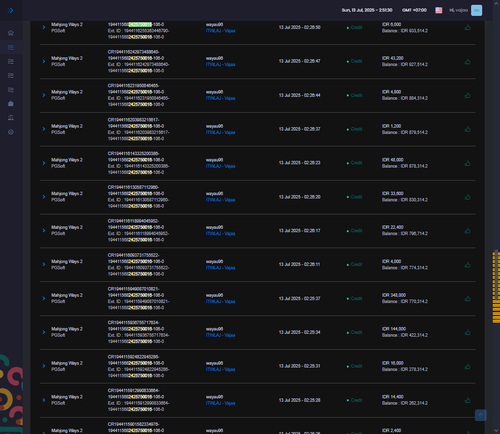
Task: Select the highlighted blue list icon in sidebar
Action: pyautogui.click(x=11, y=47)
